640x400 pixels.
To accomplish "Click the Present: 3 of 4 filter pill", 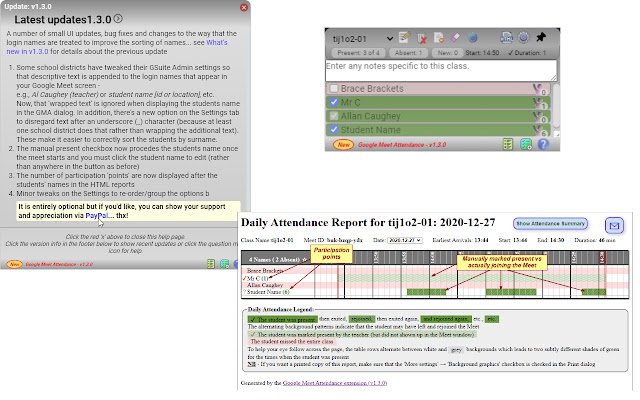I will (358, 53).
